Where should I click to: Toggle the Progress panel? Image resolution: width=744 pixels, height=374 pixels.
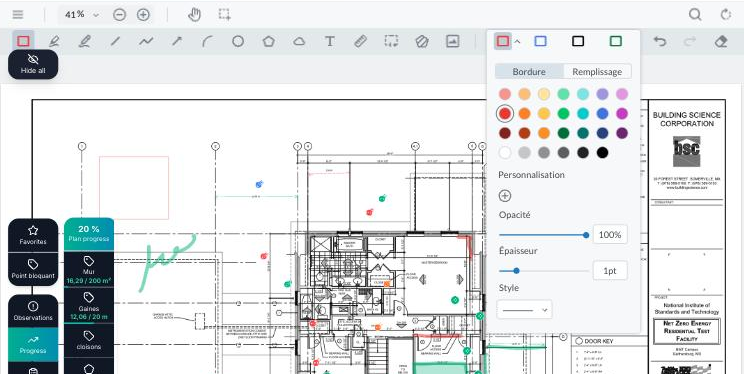point(33,345)
